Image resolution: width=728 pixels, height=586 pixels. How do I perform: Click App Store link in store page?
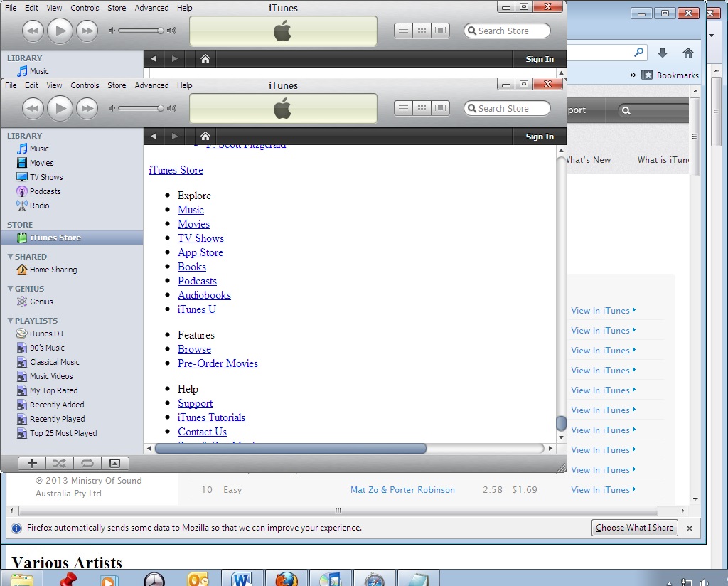pos(200,252)
